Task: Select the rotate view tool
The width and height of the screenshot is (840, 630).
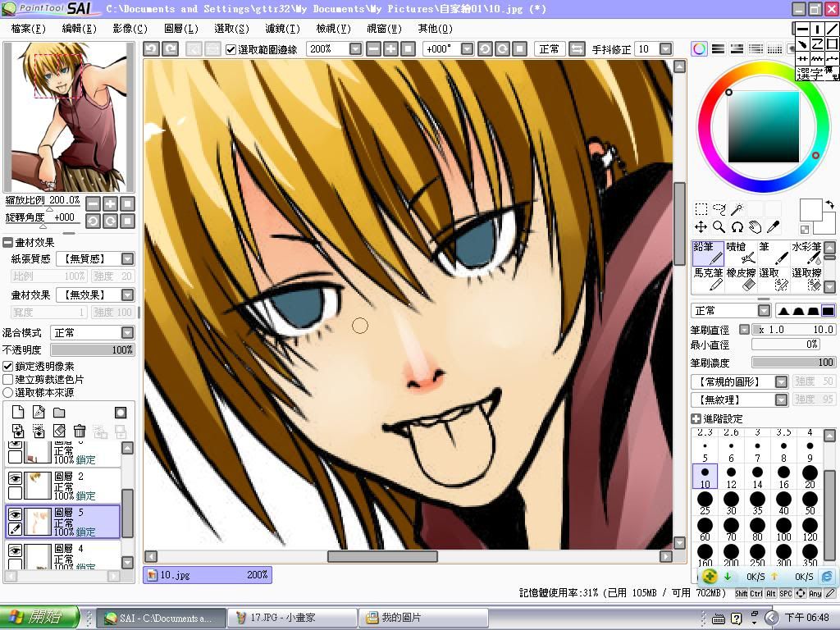Action: 737,227
